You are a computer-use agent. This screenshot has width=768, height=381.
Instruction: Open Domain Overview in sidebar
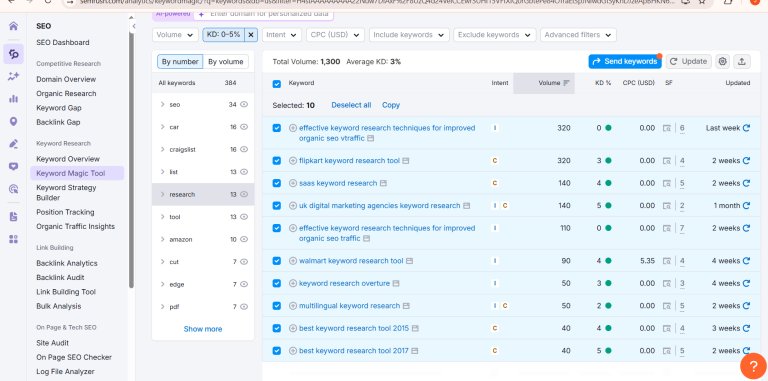(66, 79)
